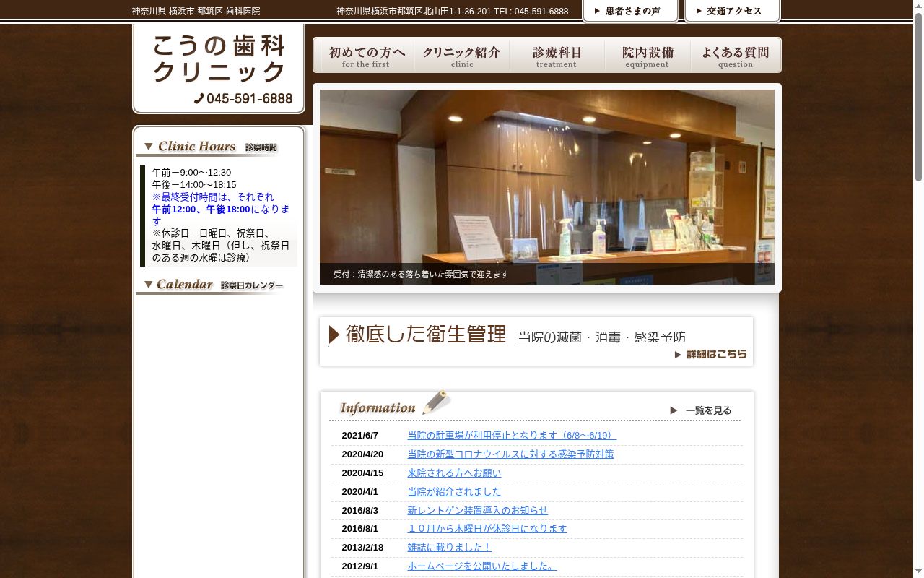Click the pencil icon beside Information
Screen dimensions: 924x578
(437, 402)
